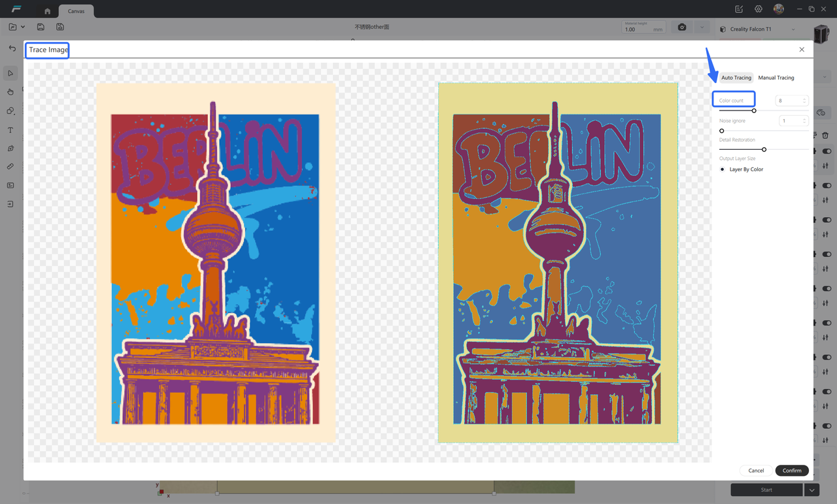Click the Detail Restoration slider handle
This screenshot has width=837, height=504.
point(764,150)
